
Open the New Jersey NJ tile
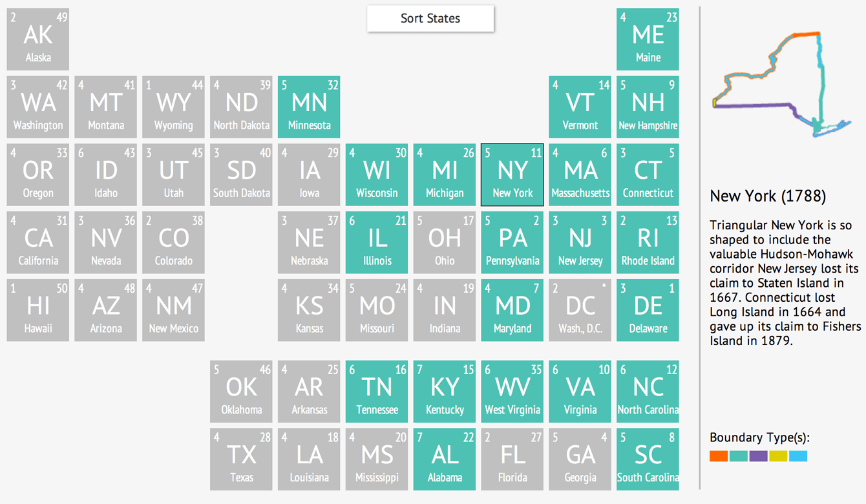click(x=580, y=242)
